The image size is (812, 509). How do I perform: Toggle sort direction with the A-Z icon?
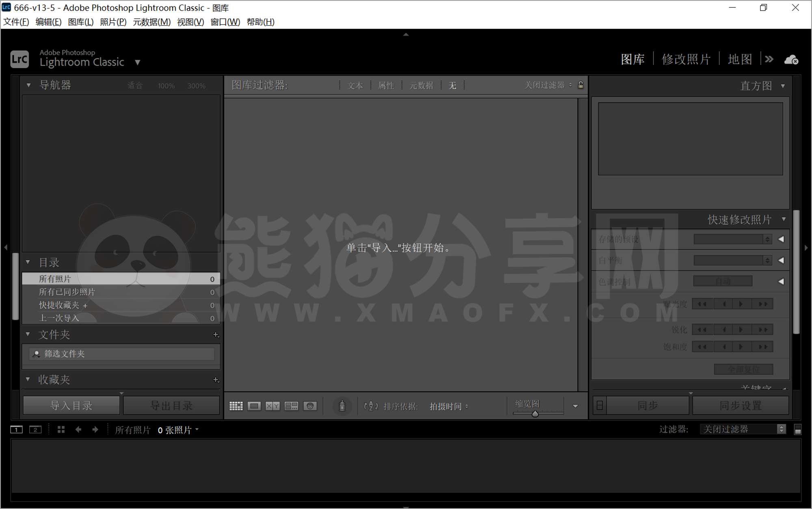pos(370,406)
